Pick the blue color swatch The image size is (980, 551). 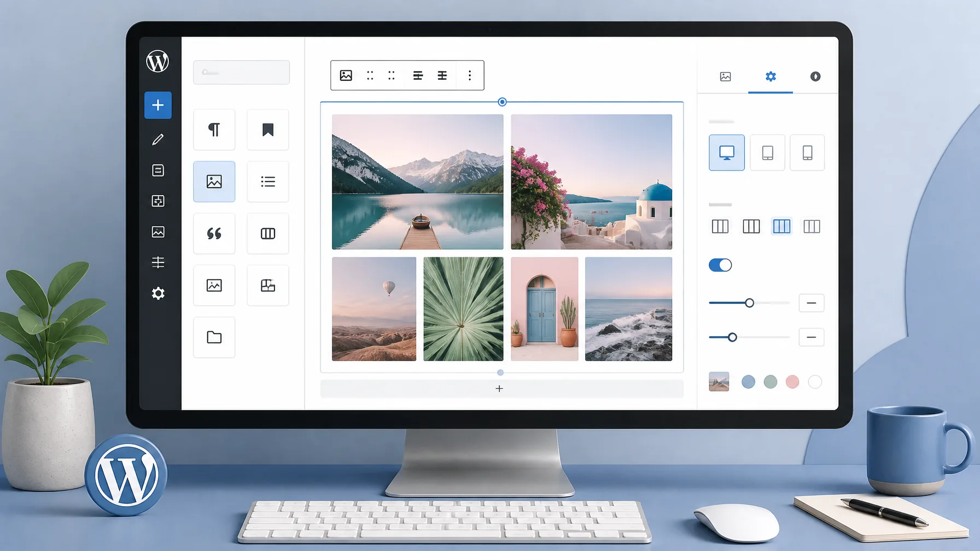(748, 382)
